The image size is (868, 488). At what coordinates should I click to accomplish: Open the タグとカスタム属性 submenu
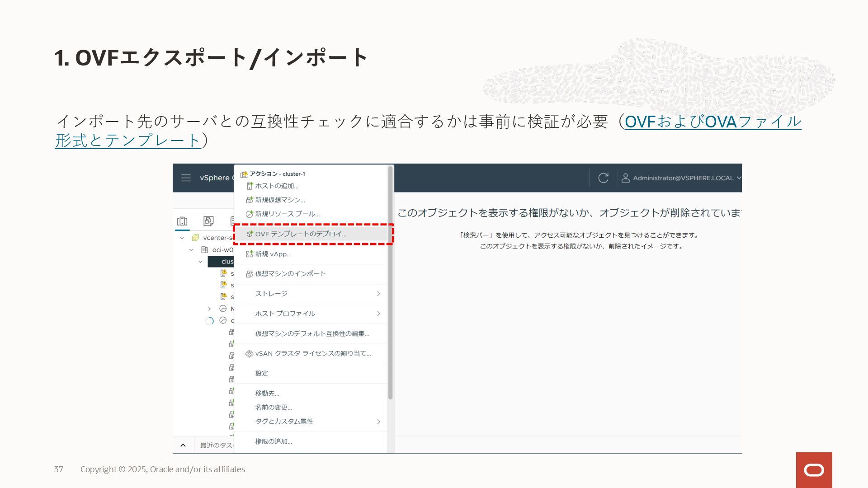click(x=311, y=421)
